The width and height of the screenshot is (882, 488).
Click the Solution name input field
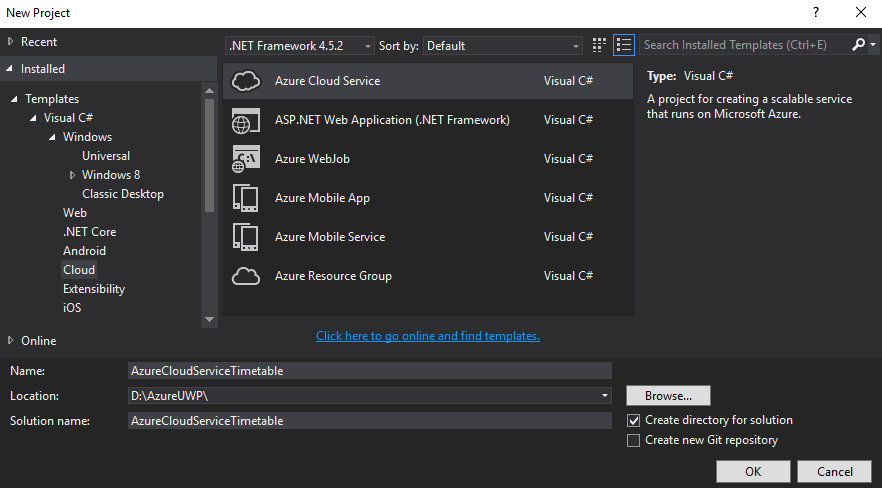pyautogui.click(x=370, y=421)
